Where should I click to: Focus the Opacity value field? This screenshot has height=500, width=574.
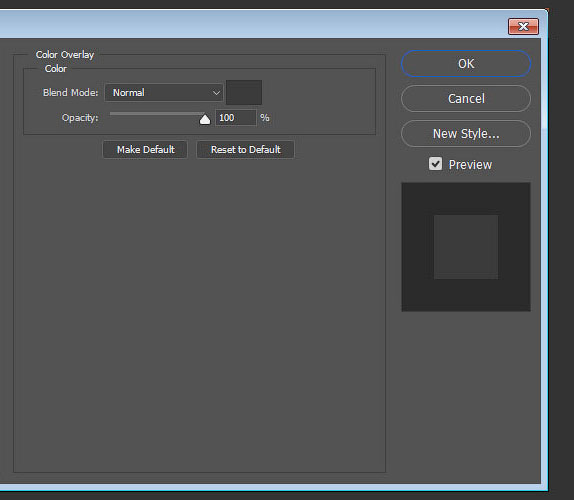click(x=236, y=117)
